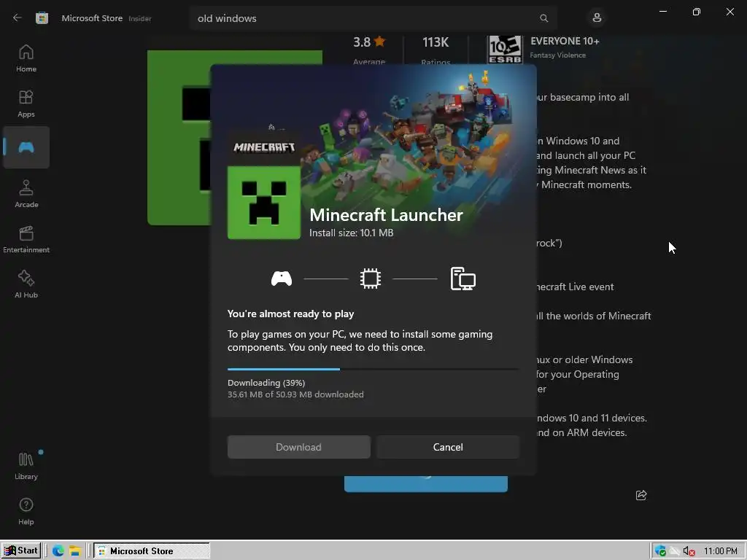Click the search magnifier icon
This screenshot has height=560, width=747.
[543, 18]
